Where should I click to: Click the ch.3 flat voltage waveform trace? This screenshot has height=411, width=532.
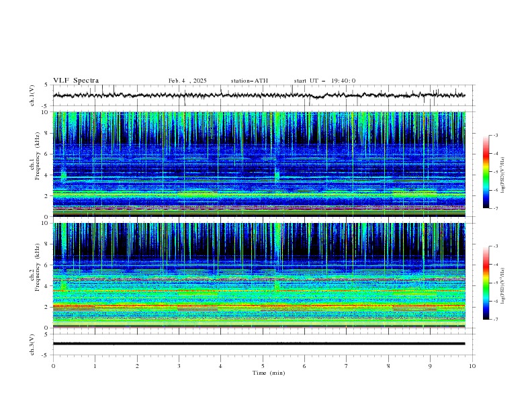click(x=259, y=344)
